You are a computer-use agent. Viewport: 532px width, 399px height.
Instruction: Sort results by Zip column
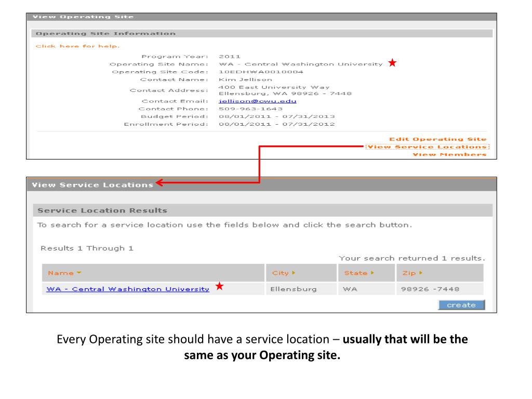point(412,273)
